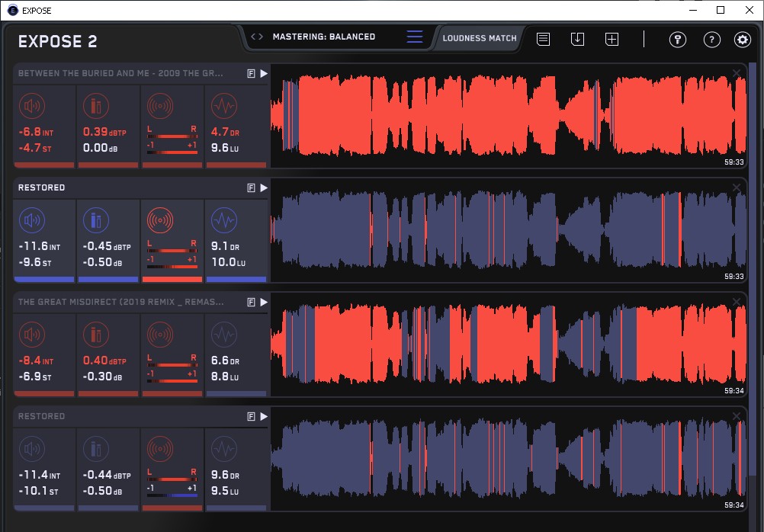This screenshot has width=764, height=532.
Task: Click the Mastering: Balanced preset name
Action: [x=324, y=37]
